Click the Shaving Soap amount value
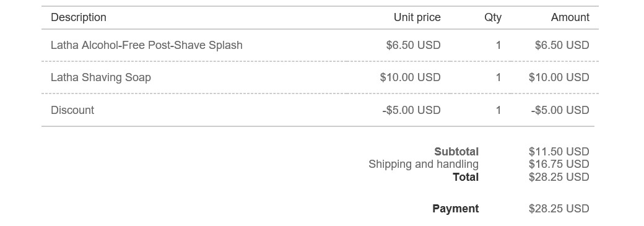644x226 pixels. tap(559, 77)
